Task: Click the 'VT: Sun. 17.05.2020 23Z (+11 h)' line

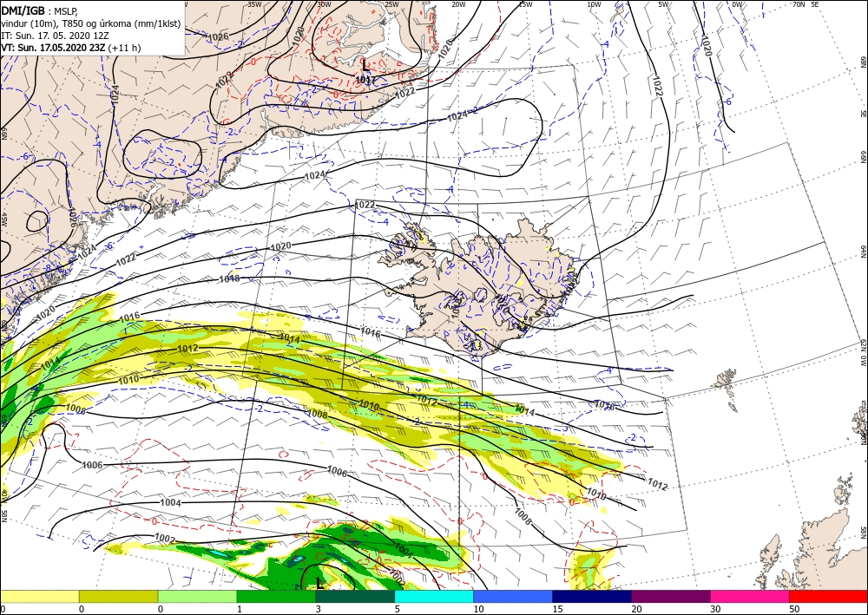Action: pos(71,48)
